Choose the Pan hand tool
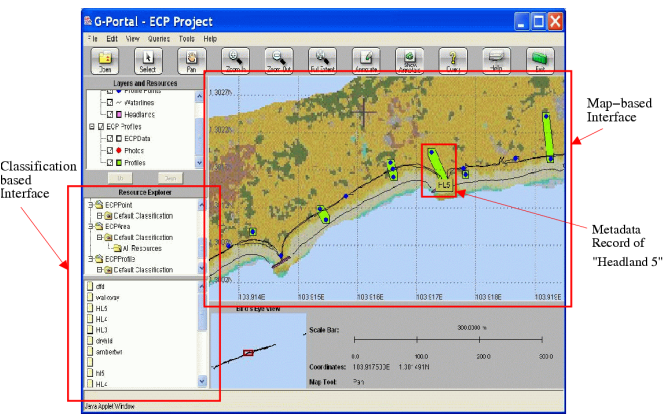This screenshot has width=668, height=420. [192, 61]
